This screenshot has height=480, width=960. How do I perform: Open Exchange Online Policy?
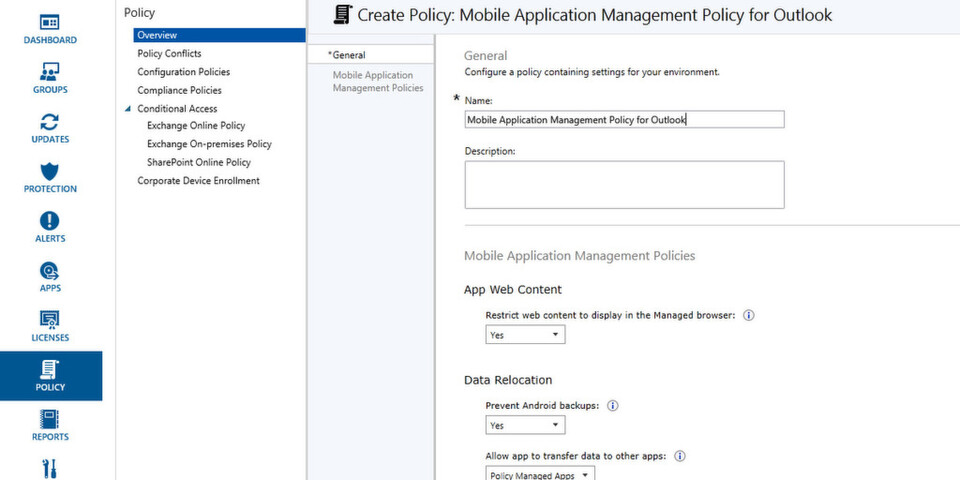[196, 126]
